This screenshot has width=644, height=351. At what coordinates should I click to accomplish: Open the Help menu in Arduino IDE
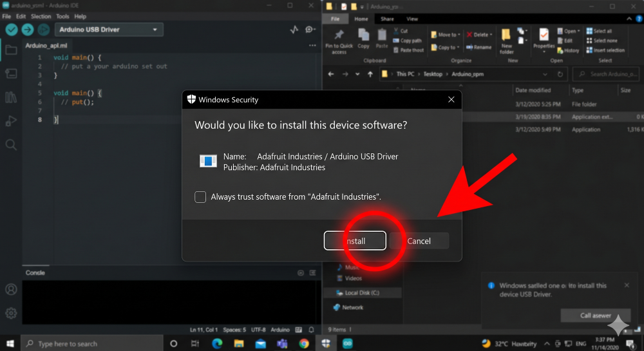coord(80,16)
